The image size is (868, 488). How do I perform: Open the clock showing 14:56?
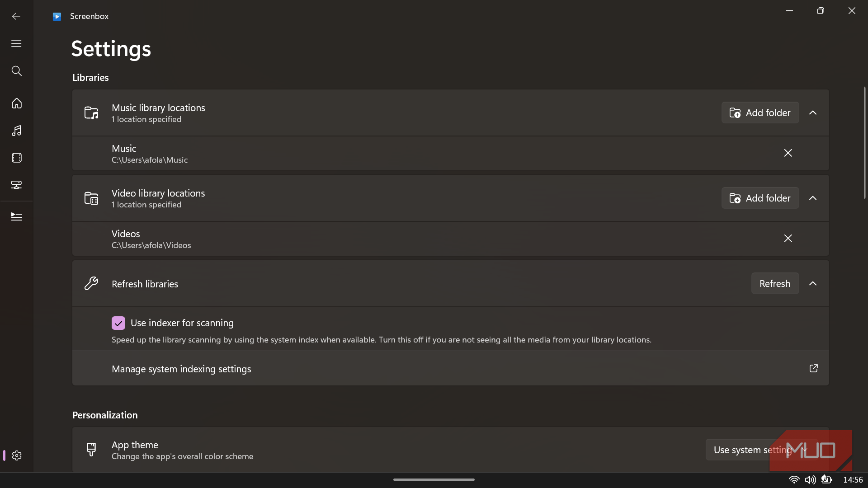point(853,480)
